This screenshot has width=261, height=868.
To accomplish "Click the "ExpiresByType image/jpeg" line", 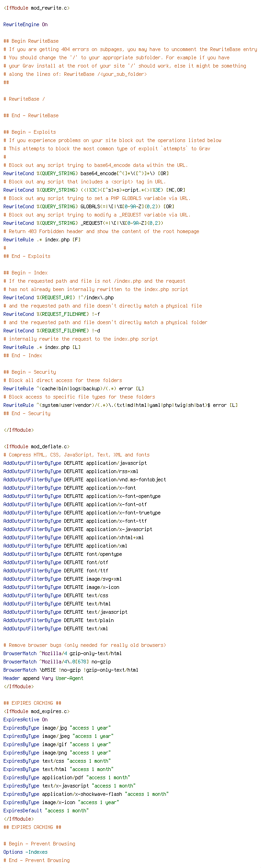I will click(58, 736).
